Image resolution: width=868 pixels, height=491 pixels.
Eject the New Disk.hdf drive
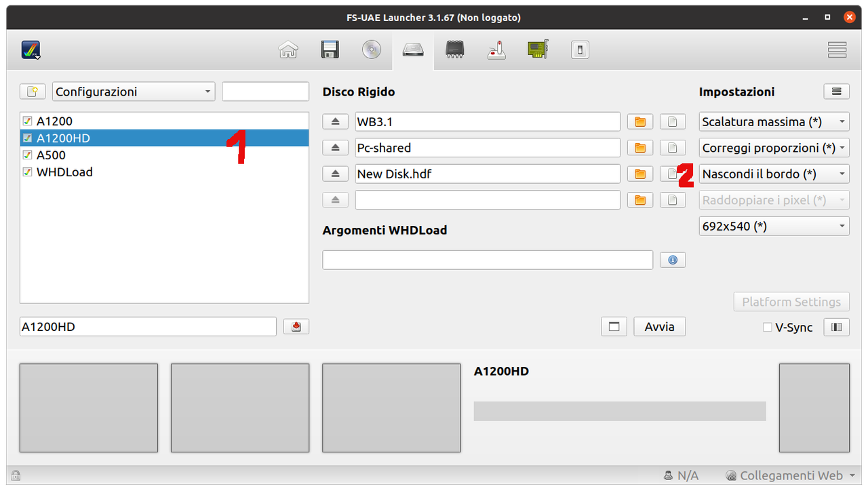(335, 174)
